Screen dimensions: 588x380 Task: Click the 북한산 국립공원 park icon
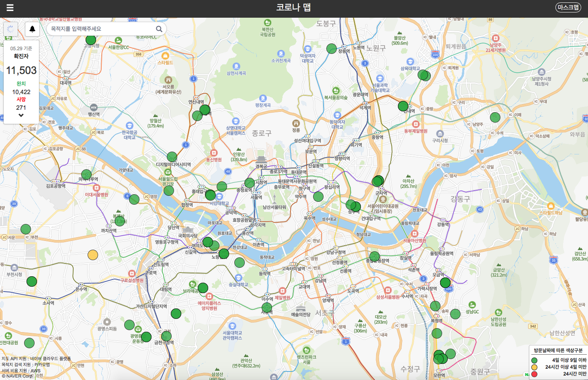click(267, 23)
